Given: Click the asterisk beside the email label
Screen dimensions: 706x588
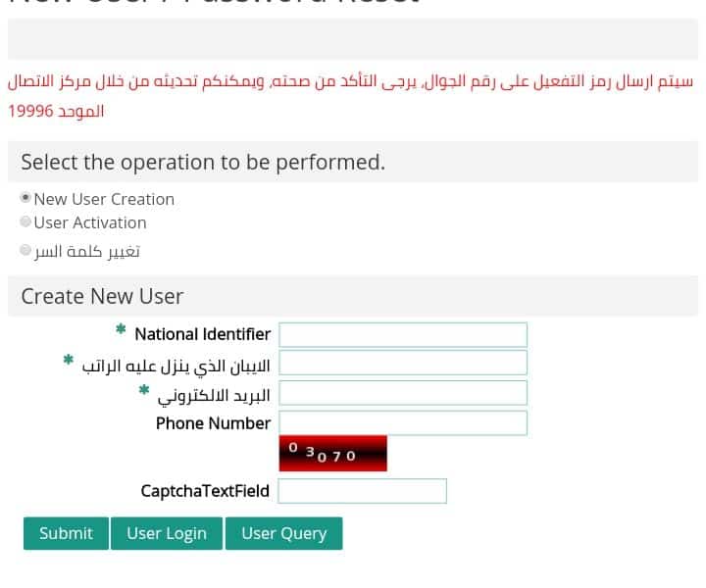Looking at the screenshot, I should click(144, 390).
